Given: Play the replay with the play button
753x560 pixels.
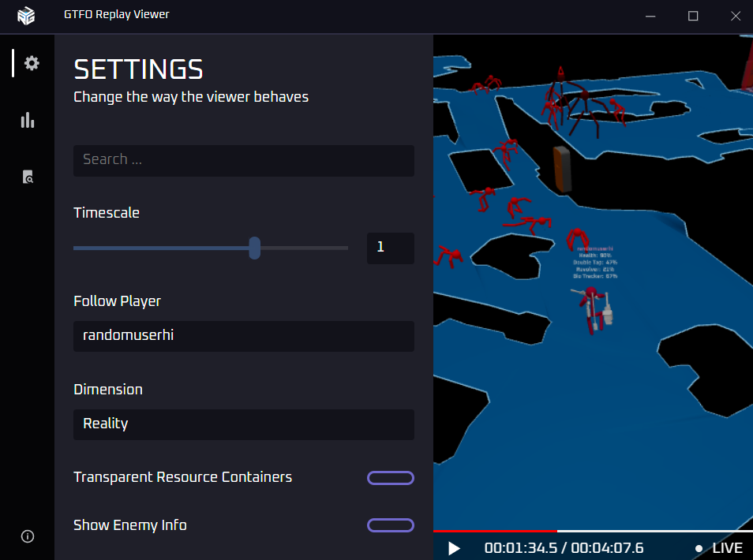Looking at the screenshot, I should click(x=453, y=548).
